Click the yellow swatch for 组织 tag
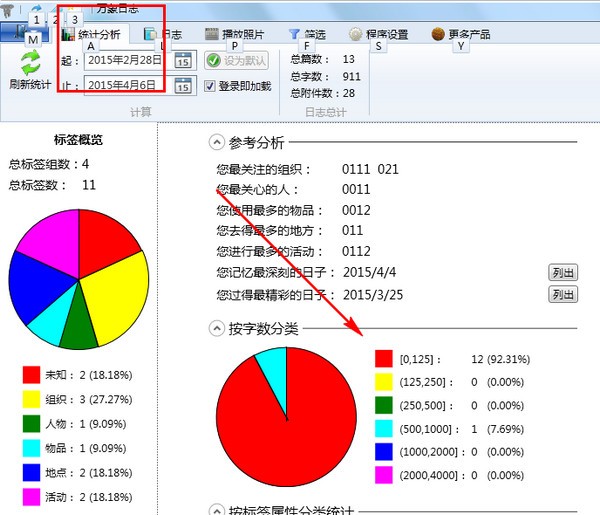 [x=31, y=399]
